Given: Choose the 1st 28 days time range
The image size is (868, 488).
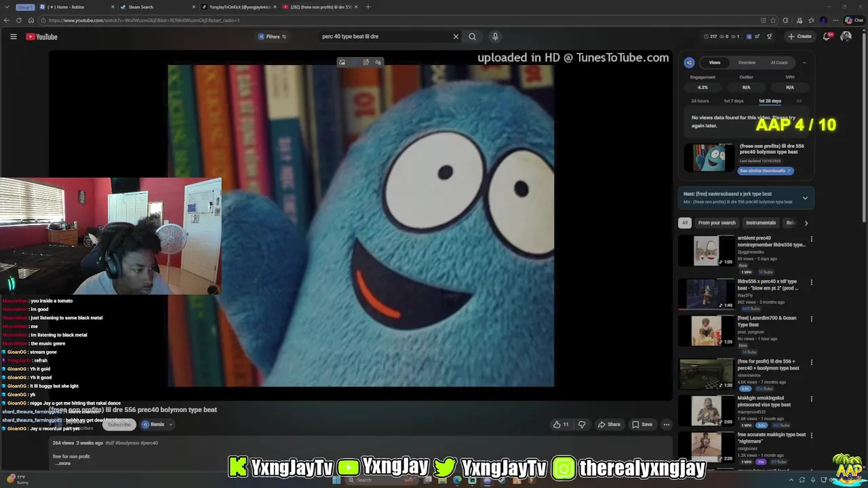Looking at the screenshot, I should [x=770, y=101].
